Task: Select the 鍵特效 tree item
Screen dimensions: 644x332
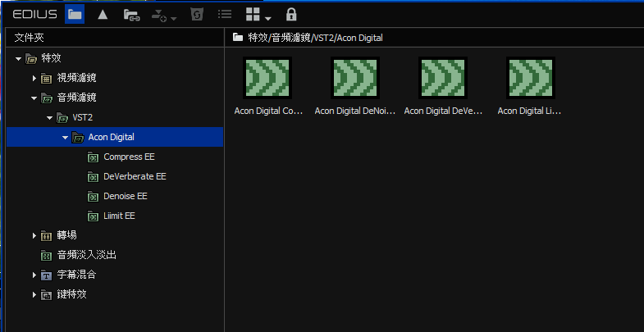Action: coord(72,294)
